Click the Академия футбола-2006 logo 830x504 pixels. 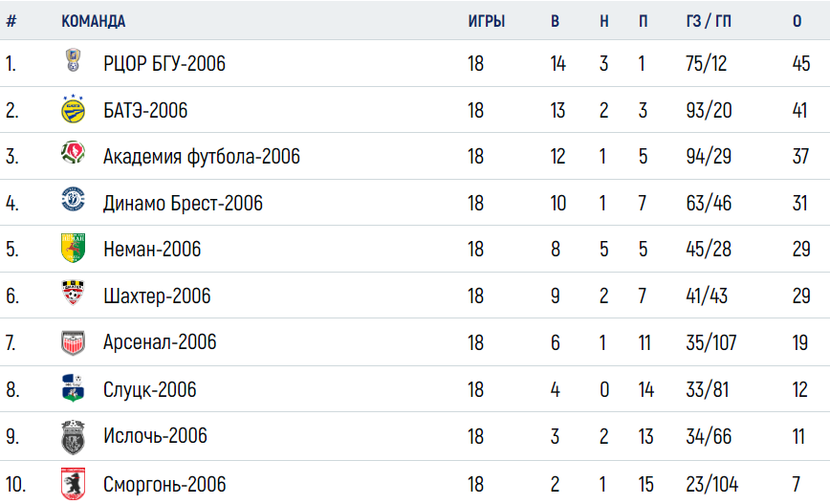[73, 152]
